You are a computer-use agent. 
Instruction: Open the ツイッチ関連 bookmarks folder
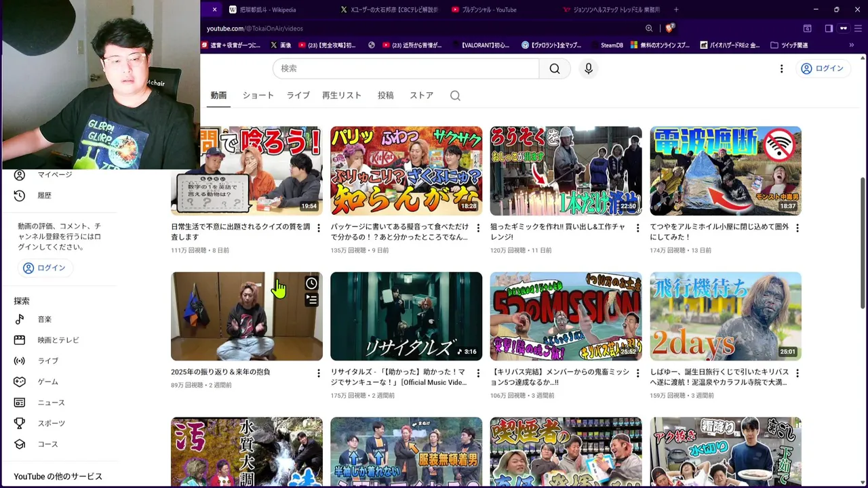(789, 45)
